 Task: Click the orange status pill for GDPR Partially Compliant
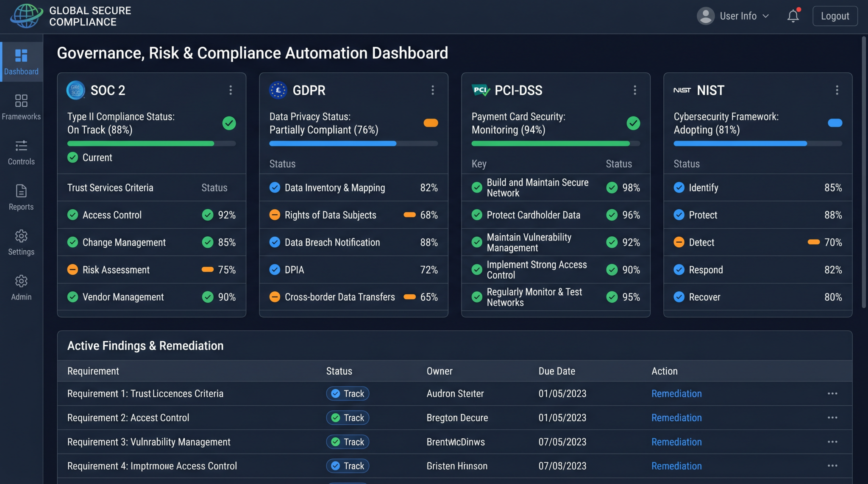431,123
